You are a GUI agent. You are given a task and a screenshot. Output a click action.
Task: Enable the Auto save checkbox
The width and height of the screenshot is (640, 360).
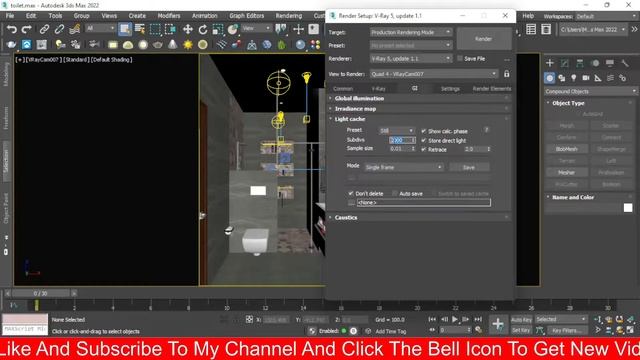click(395, 193)
